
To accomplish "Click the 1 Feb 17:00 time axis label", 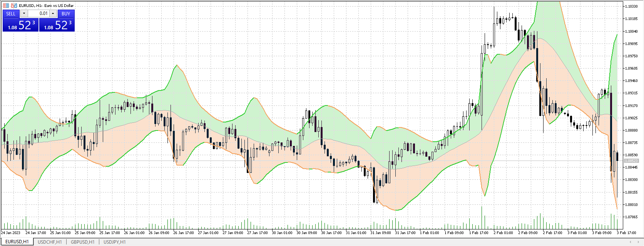I will [478, 233].
